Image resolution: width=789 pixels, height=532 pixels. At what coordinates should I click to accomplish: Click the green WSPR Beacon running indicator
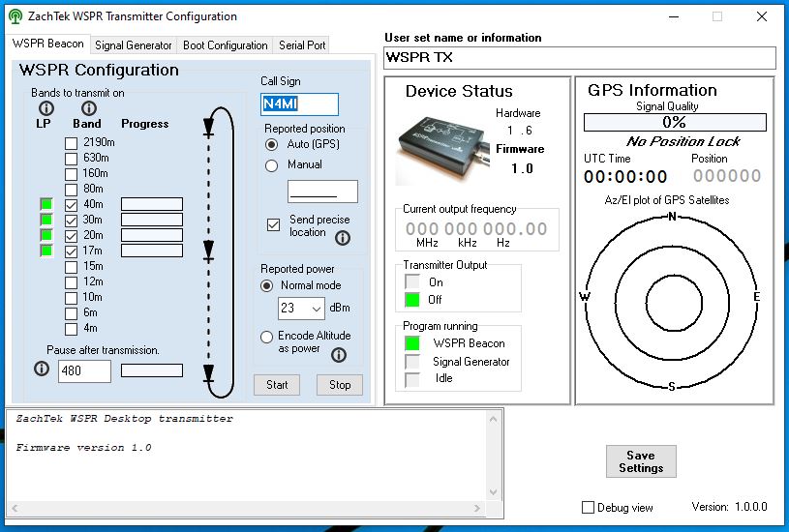pyautogui.click(x=412, y=343)
